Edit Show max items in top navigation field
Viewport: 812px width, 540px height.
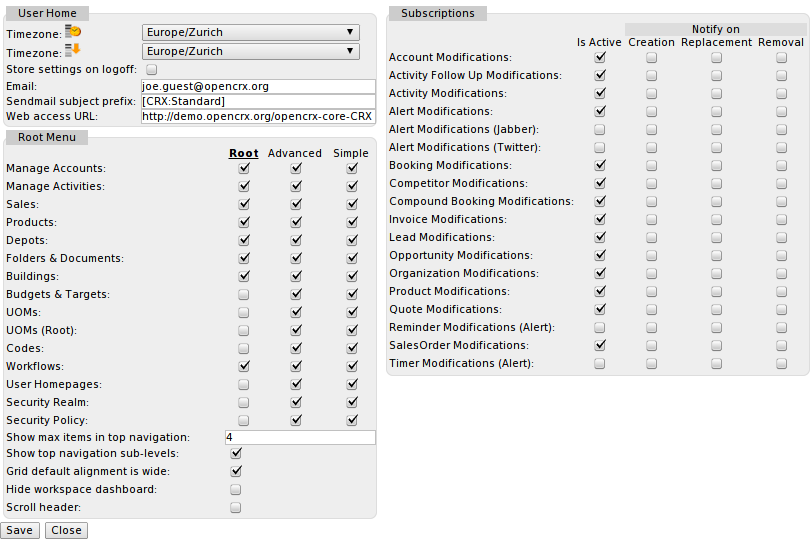pyautogui.click(x=300, y=437)
